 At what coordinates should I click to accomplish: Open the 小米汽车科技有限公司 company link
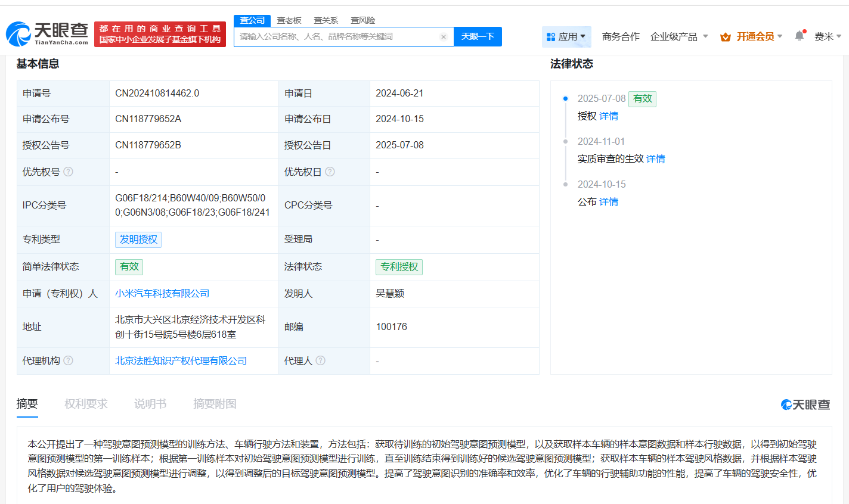coord(162,293)
